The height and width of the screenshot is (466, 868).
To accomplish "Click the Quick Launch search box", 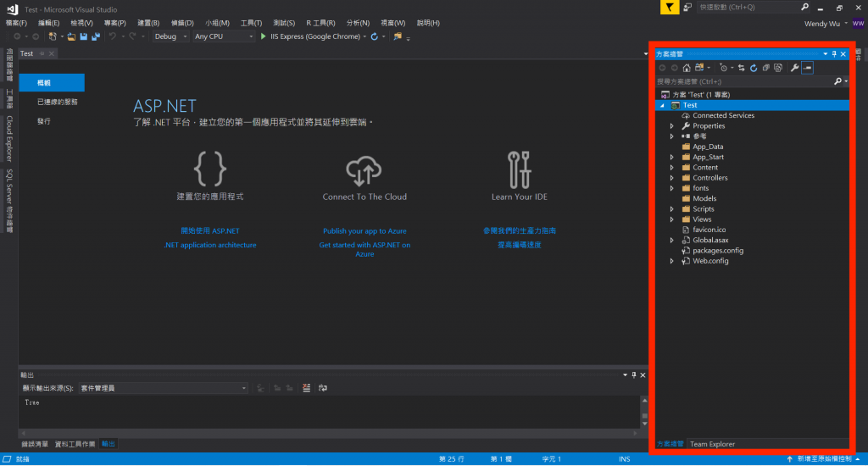I will tap(748, 7).
